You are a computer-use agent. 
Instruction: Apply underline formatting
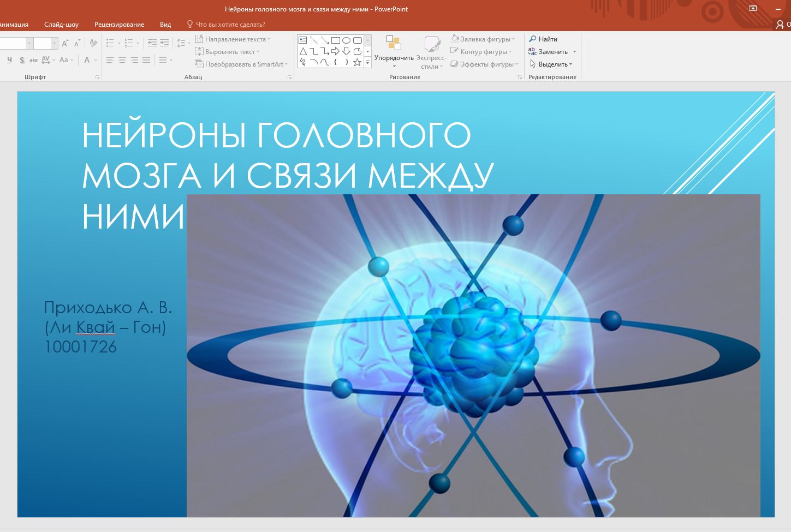[x=9, y=60]
